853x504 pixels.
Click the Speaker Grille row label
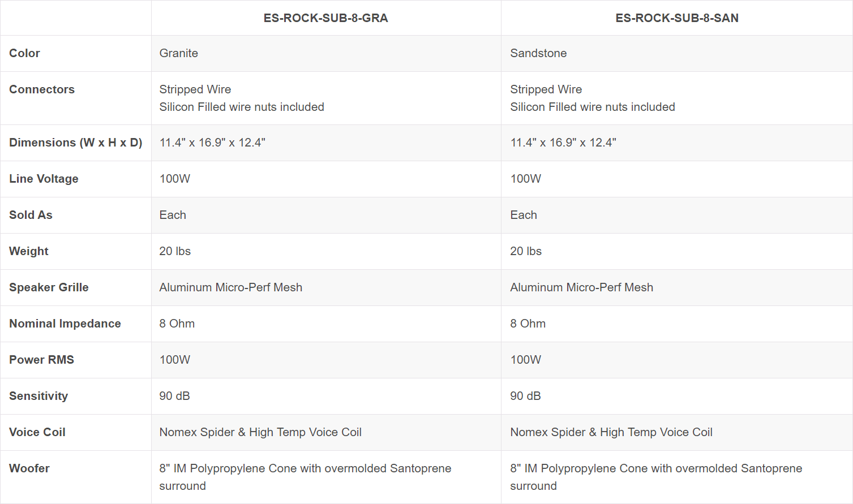[49, 287]
